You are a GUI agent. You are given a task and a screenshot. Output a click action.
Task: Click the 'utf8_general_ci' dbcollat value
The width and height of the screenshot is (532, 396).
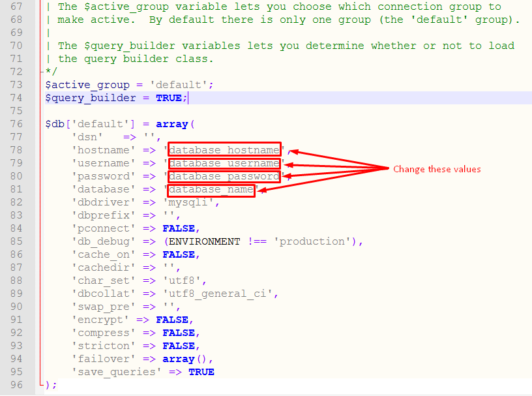coord(220,294)
